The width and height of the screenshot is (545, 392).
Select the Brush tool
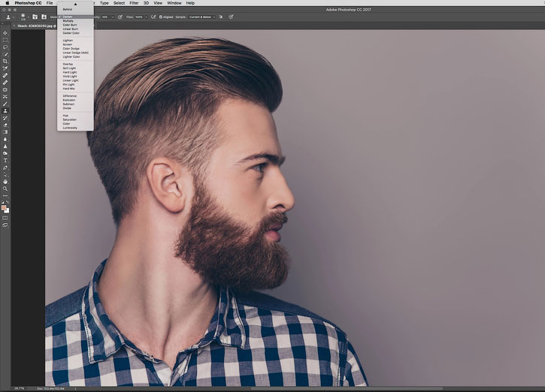[5, 104]
